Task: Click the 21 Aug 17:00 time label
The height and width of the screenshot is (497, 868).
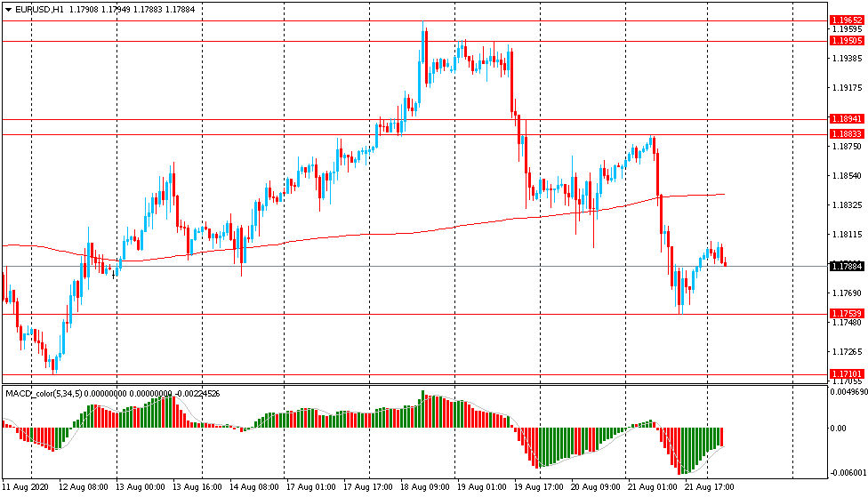Action: (x=709, y=487)
